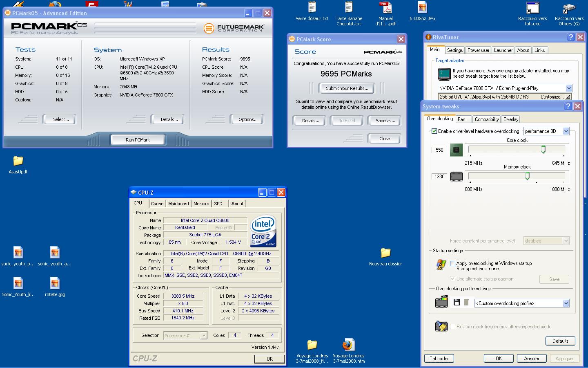The image size is (588, 368).
Task: Click the memory clock value field 1330
Action: [439, 177]
